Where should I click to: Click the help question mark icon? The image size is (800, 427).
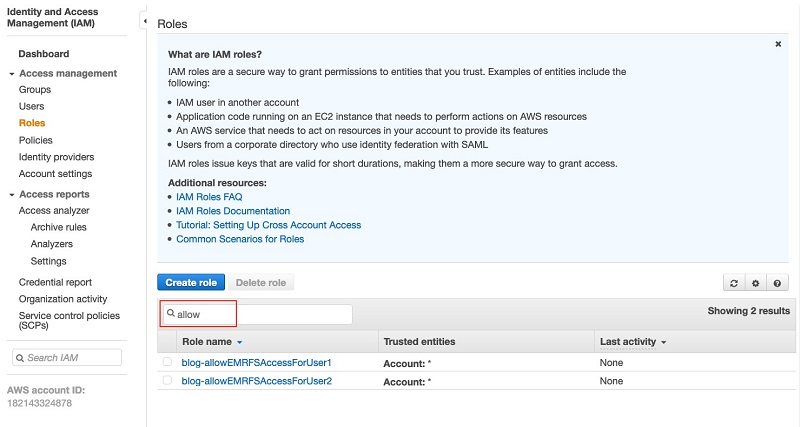point(777,283)
